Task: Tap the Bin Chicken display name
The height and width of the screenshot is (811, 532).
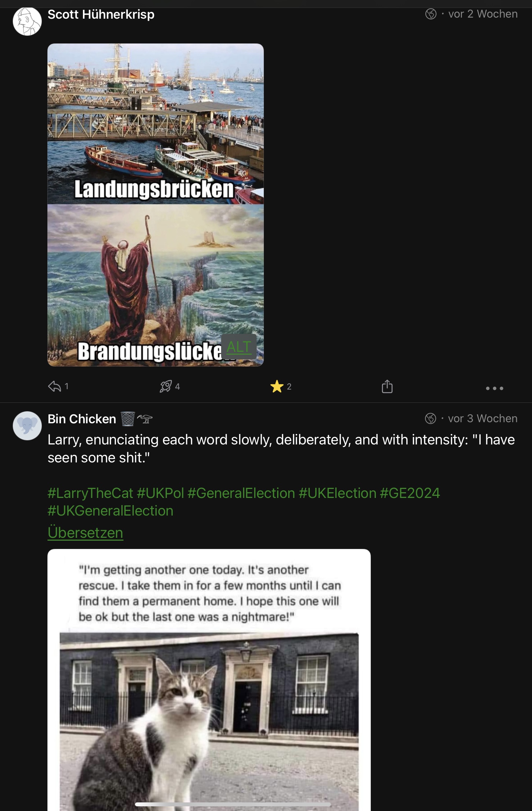Action: [82, 419]
